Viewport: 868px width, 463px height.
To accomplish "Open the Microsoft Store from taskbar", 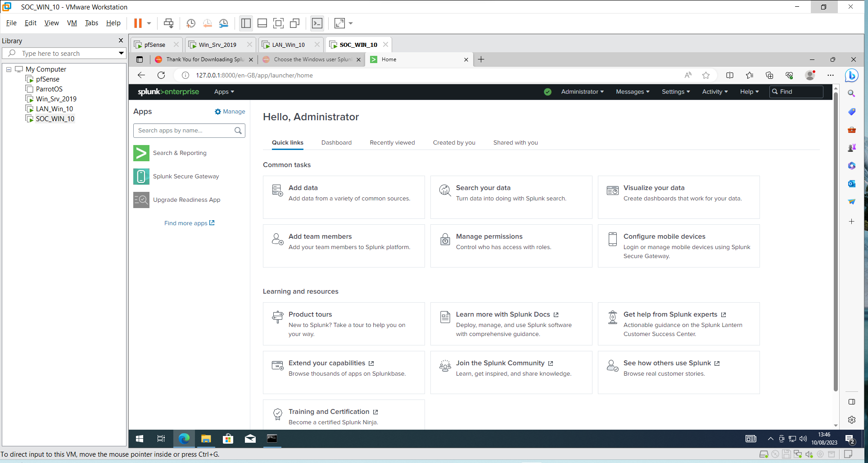I will click(x=228, y=439).
